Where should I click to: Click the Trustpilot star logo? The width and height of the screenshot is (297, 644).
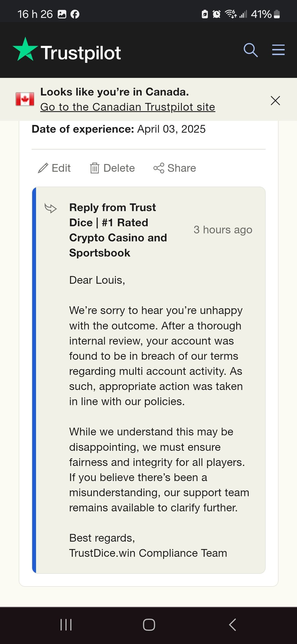(25, 50)
